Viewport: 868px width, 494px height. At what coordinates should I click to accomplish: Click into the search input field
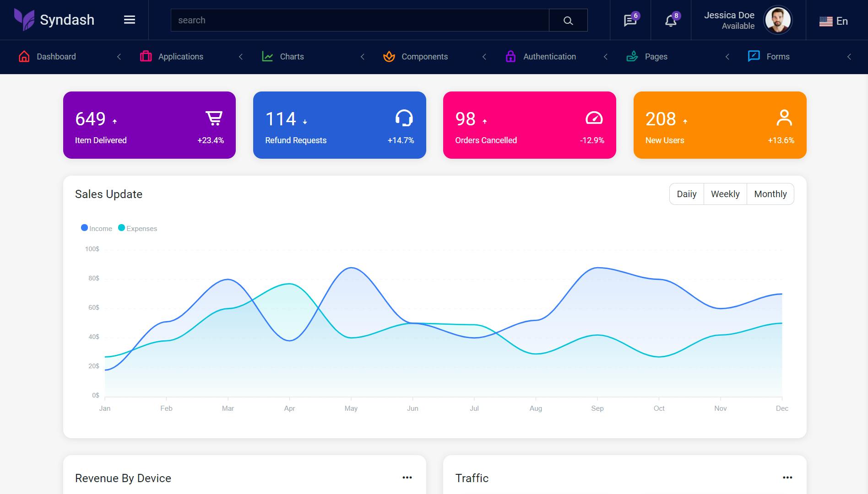[x=360, y=20]
